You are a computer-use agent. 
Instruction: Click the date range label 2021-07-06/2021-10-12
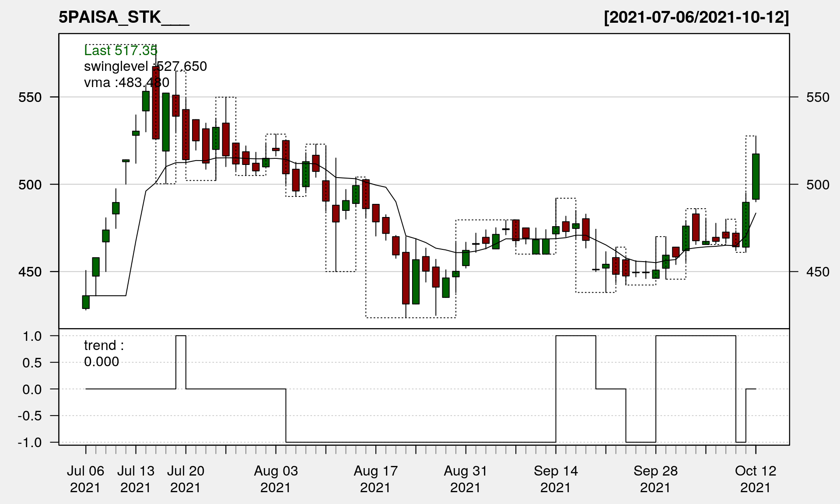tap(696, 17)
